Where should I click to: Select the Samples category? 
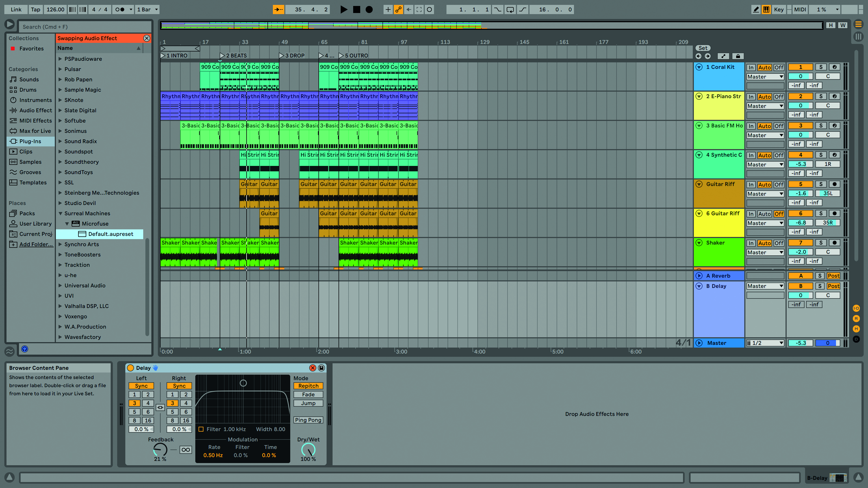point(31,162)
